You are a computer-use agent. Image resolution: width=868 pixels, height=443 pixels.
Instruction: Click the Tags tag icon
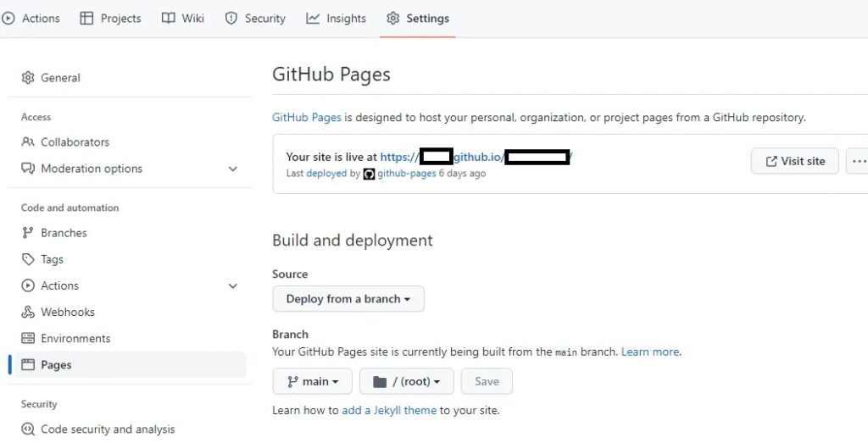28,259
